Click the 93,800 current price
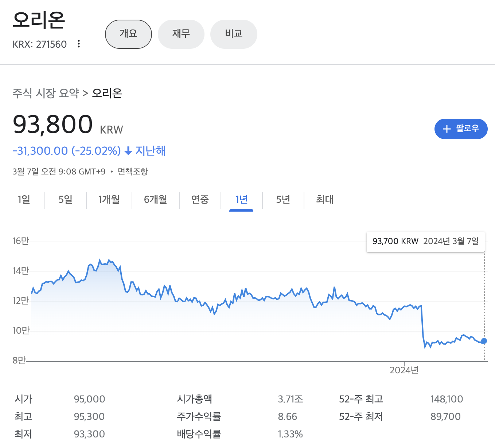This screenshot has height=448, width=495. 53,125
